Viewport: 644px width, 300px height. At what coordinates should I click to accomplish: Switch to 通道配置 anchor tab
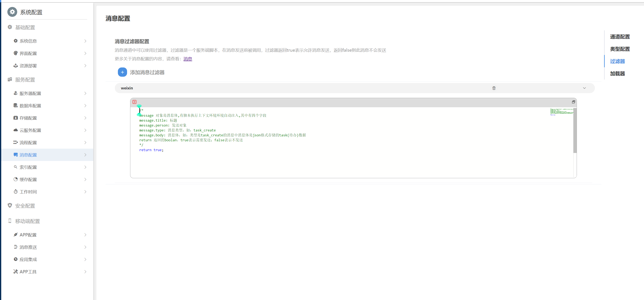point(620,37)
